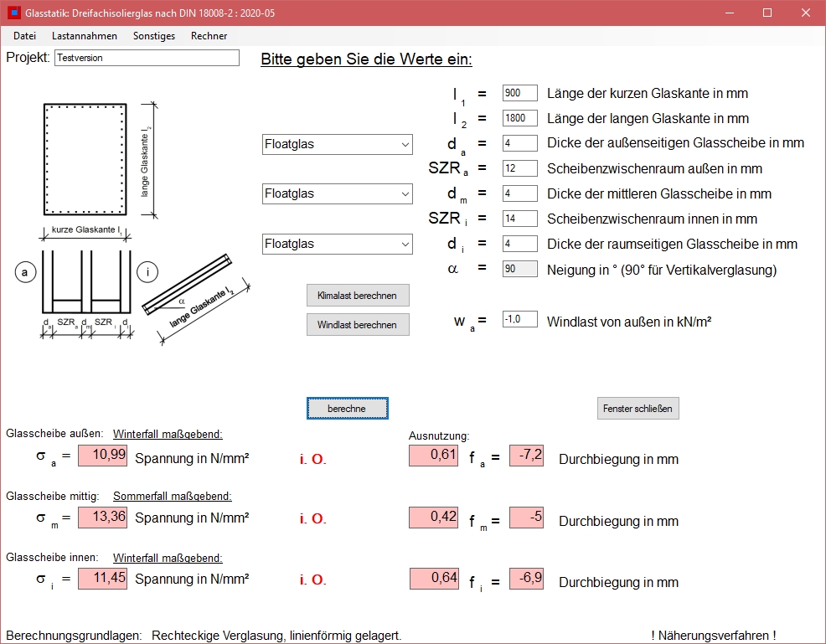
Task: Click the Klimalast berechnen button
Action: coord(358,296)
